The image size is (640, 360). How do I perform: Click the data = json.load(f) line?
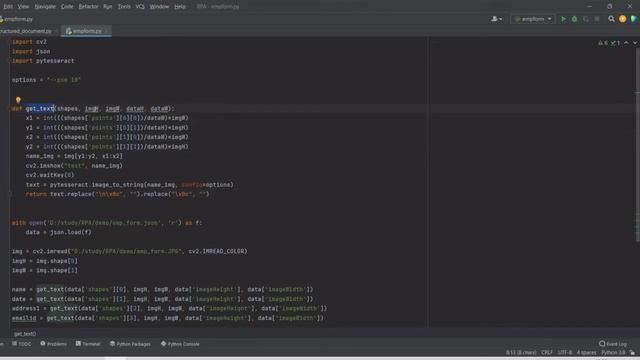[58, 232]
